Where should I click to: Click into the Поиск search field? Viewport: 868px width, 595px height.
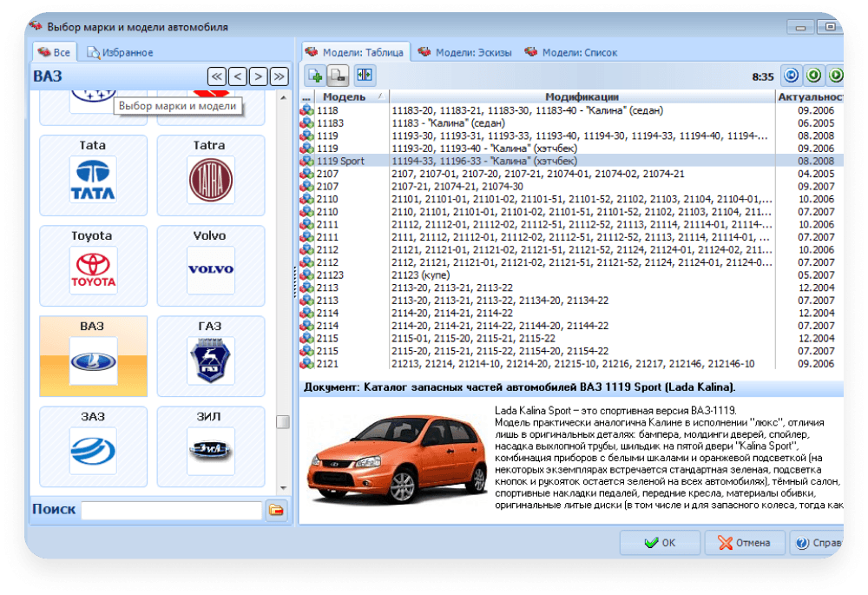[171, 510]
